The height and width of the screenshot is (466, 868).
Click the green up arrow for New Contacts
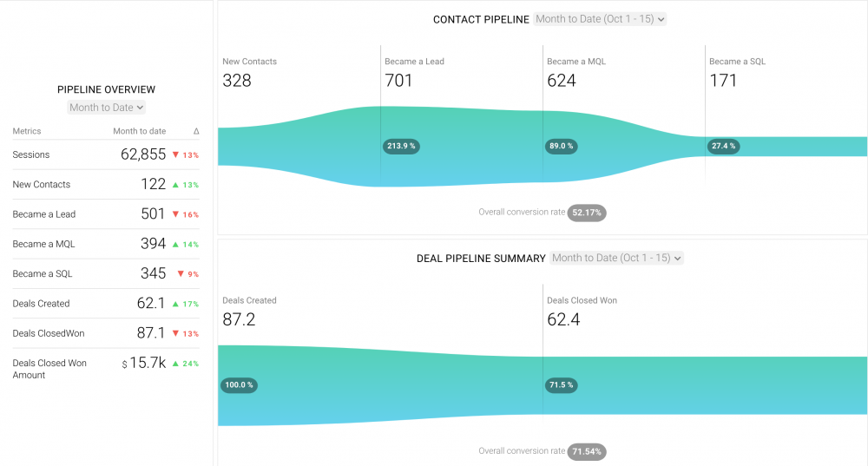(175, 185)
